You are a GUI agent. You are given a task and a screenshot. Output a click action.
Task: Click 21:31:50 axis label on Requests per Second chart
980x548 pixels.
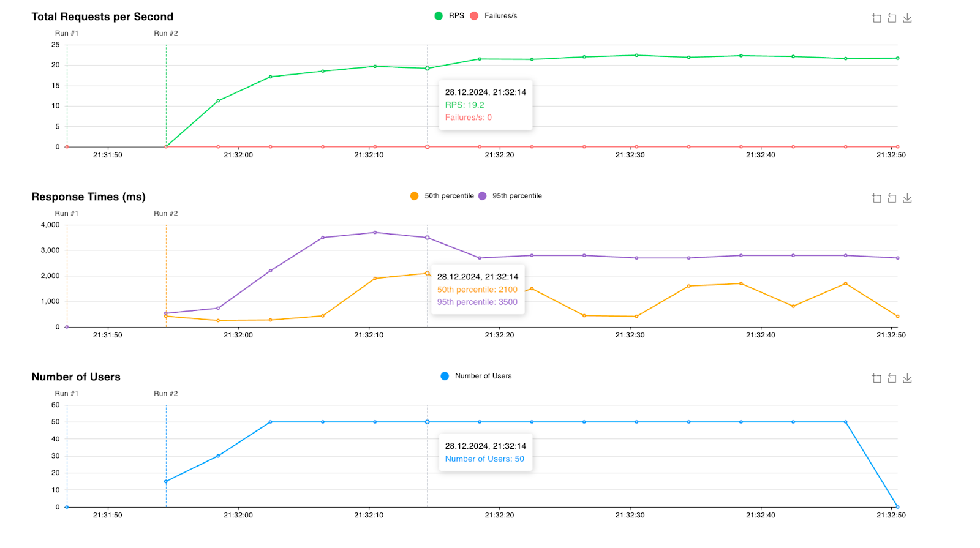tap(108, 155)
